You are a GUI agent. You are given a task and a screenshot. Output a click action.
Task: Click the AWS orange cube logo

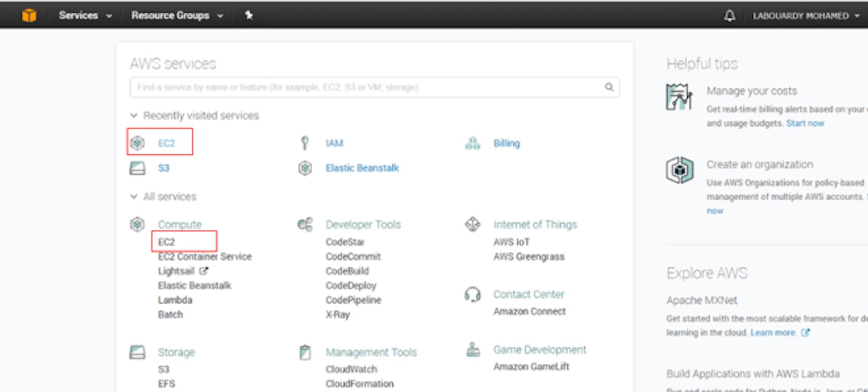[x=29, y=15]
